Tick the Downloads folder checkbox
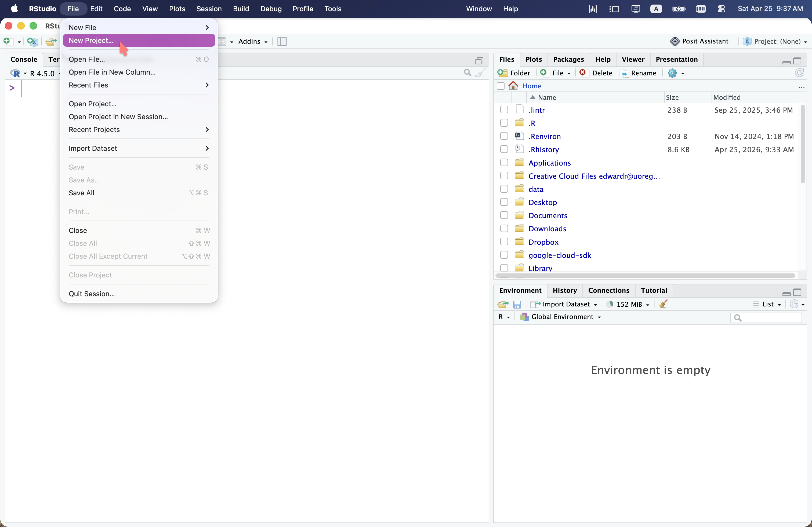812x527 pixels. (504, 229)
